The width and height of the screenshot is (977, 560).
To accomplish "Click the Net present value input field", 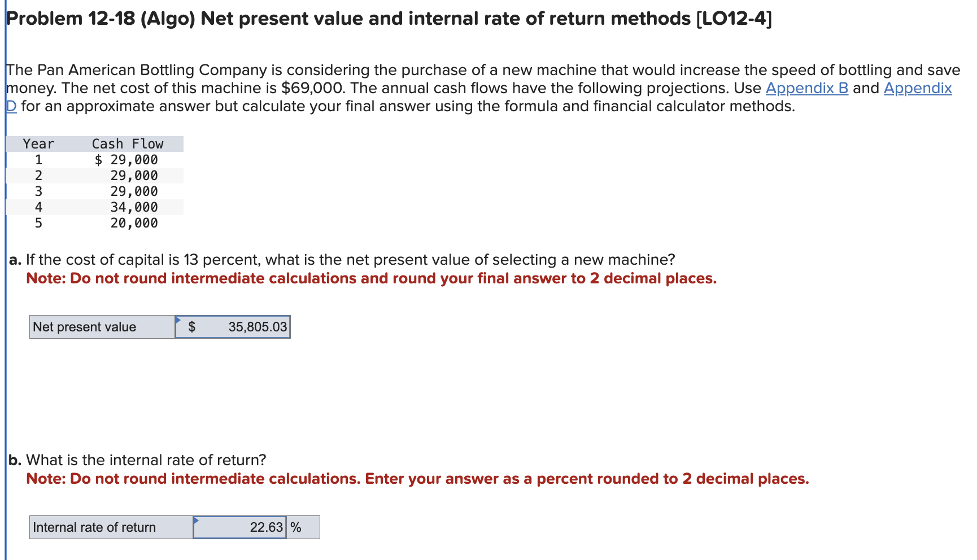I will coord(243,327).
